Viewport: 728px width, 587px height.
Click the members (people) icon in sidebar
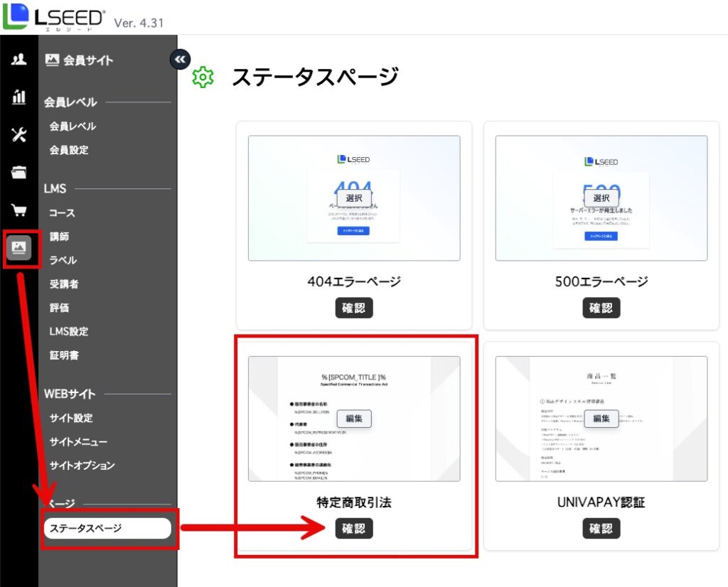(x=18, y=60)
